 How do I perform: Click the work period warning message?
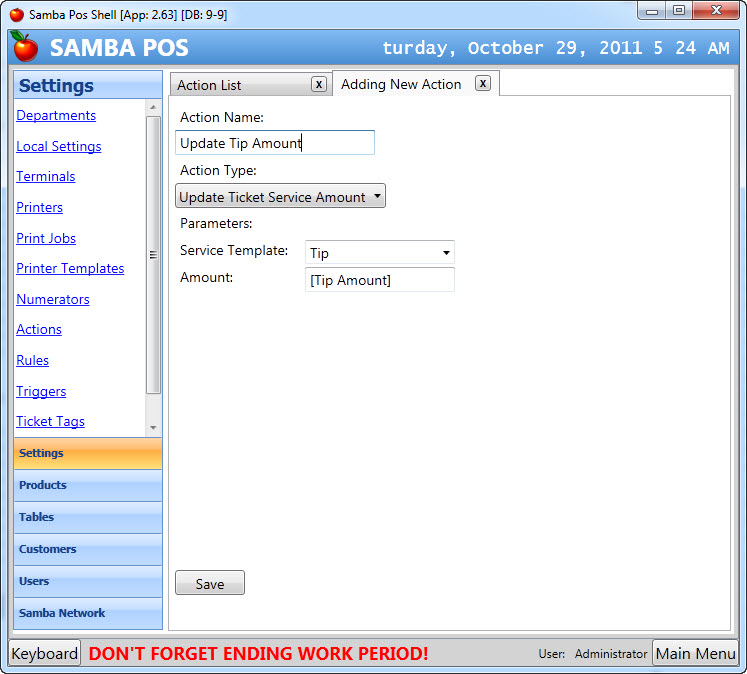pyautogui.click(x=258, y=654)
